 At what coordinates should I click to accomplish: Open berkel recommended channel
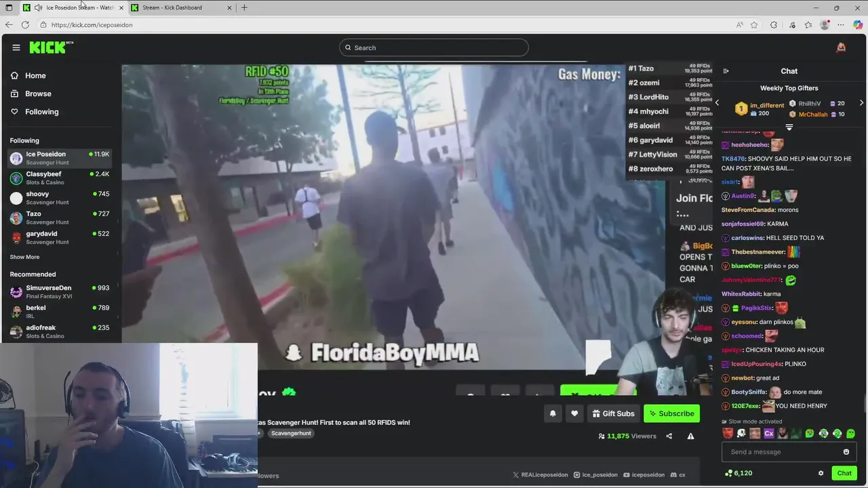(x=60, y=311)
